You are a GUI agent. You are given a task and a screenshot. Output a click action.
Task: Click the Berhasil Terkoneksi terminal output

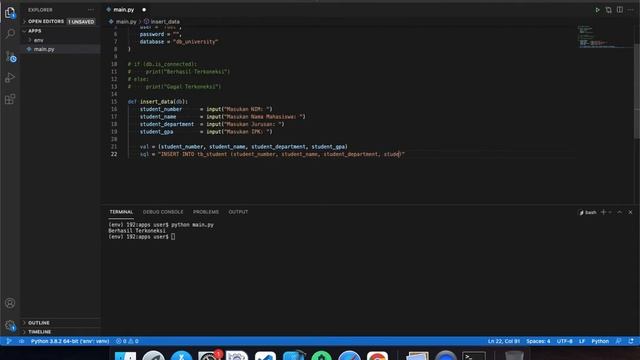(137, 231)
